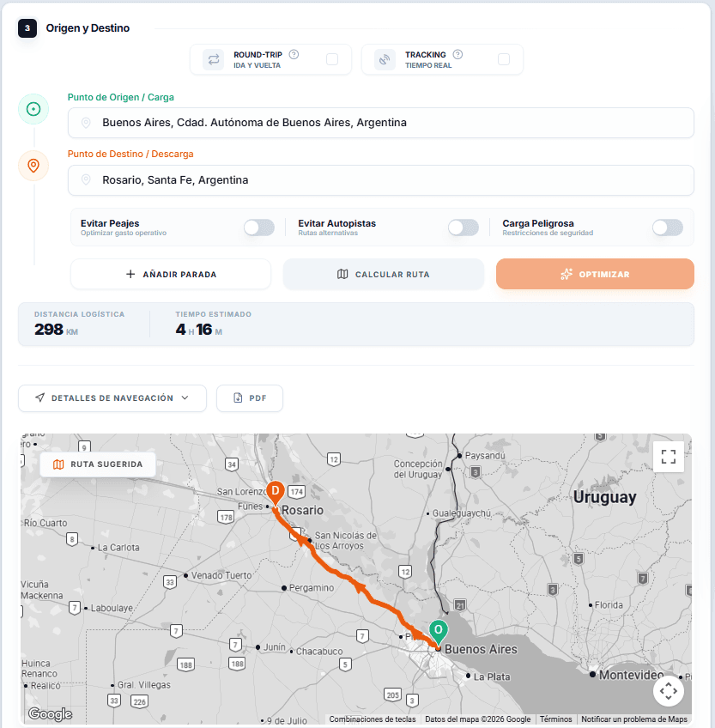Toggle Evitar Peajes switch
The image size is (715, 728).
tap(258, 227)
